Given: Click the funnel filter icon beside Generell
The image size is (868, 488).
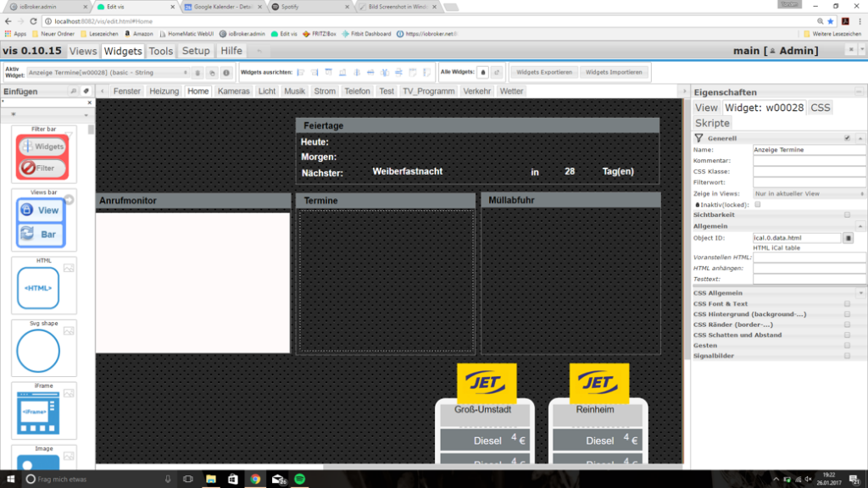Looking at the screenshot, I should [698, 138].
